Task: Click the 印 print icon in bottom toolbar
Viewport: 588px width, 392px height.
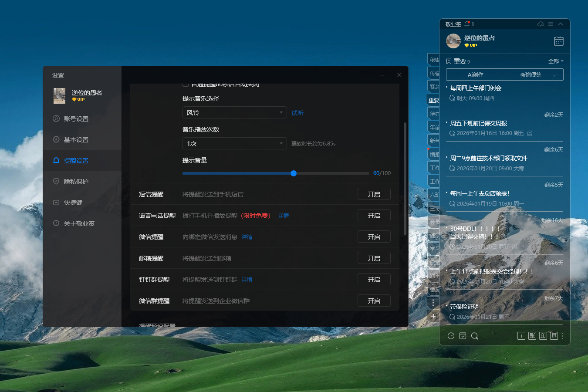Action: pyautogui.click(x=543, y=336)
